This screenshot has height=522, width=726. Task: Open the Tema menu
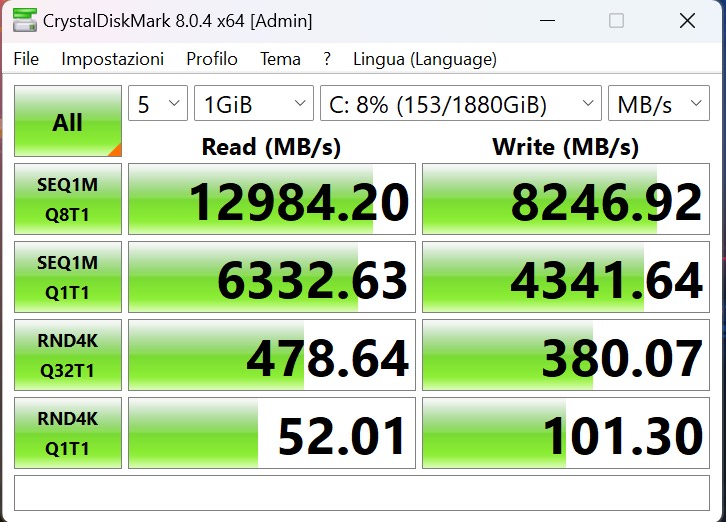[x=280, y=59]
